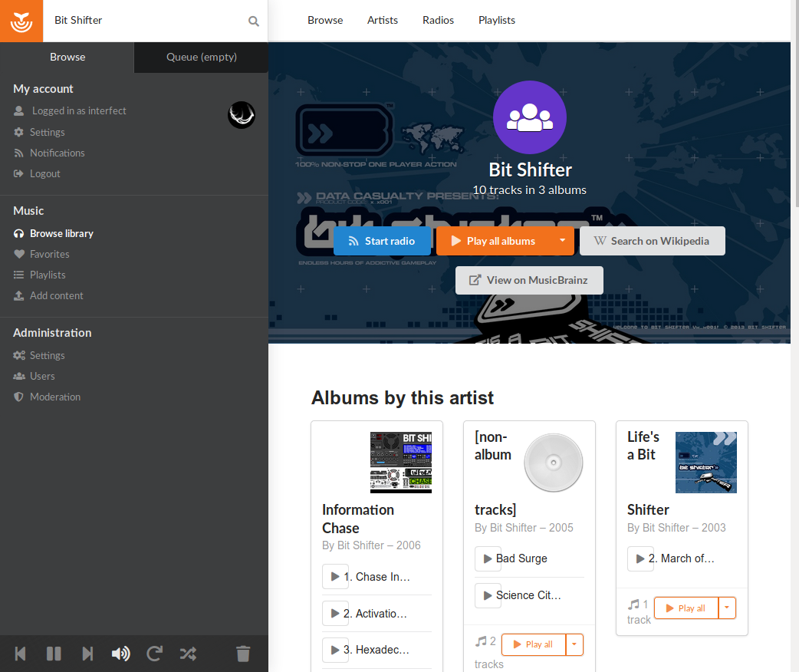799x672 pixels.
Task: Click Search on Wikipedia button
Action: tap(653, 241)
